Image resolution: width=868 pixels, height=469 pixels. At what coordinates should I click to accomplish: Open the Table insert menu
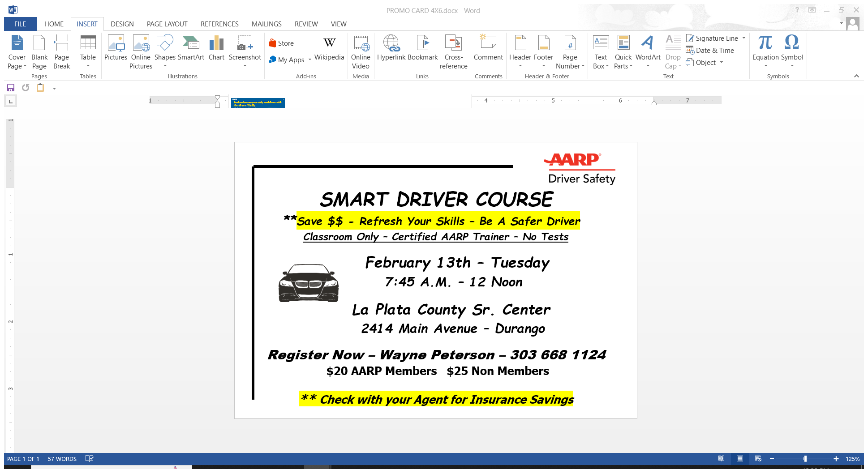click(x=88, y=52)
